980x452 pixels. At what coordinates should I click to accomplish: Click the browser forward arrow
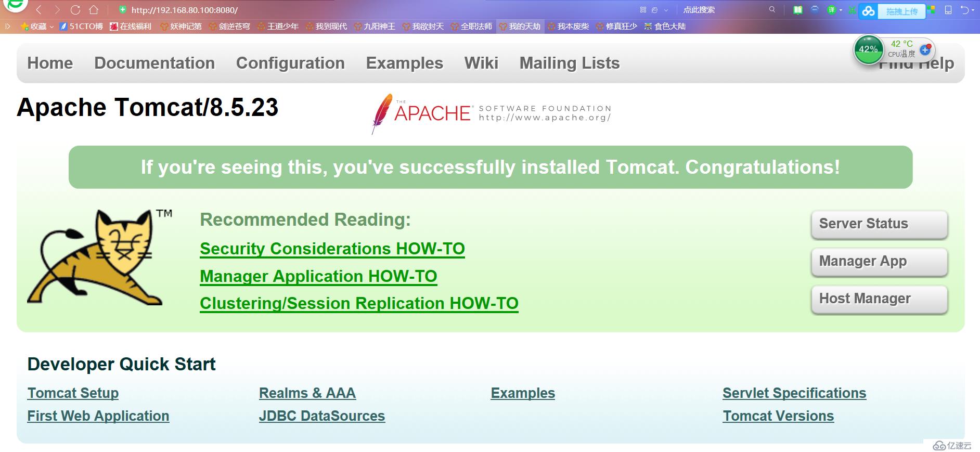57,10
